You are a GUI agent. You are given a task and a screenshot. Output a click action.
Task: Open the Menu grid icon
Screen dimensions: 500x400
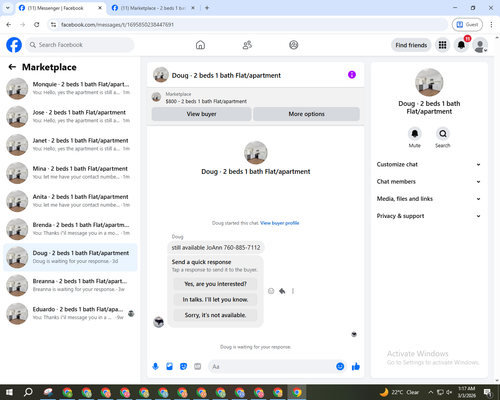point(442,45)
